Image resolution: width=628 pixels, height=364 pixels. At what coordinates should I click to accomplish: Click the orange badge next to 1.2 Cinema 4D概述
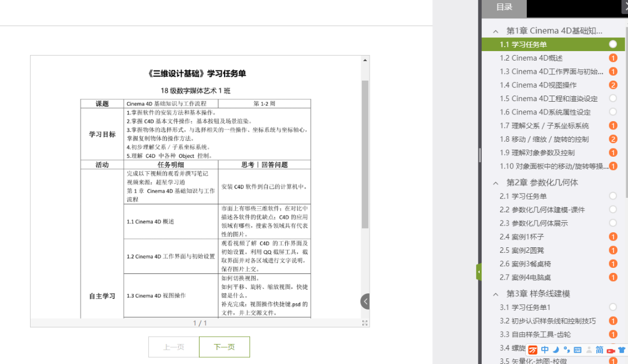(x=613, y=58)
